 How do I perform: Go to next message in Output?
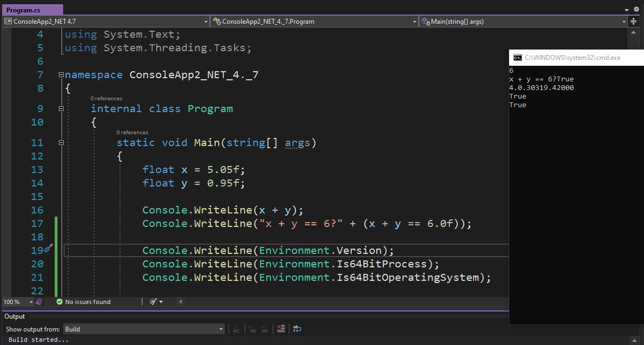[x=264, y=329]
